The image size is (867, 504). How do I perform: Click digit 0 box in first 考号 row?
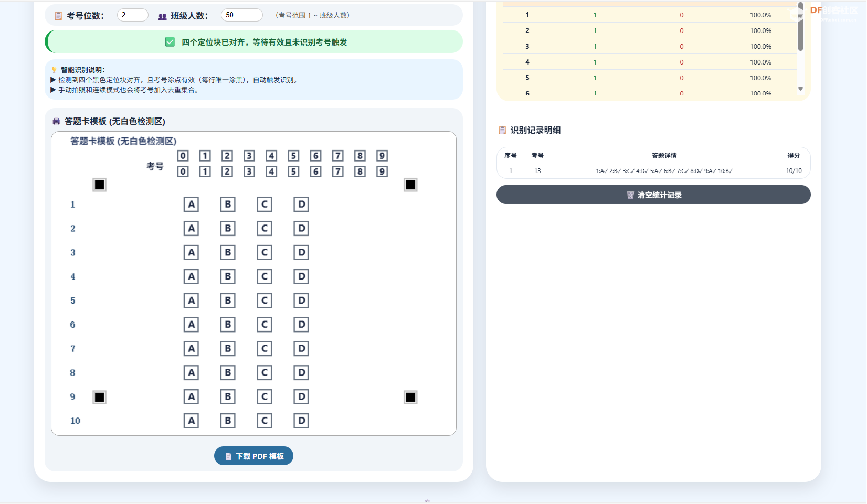coord(183,156)
